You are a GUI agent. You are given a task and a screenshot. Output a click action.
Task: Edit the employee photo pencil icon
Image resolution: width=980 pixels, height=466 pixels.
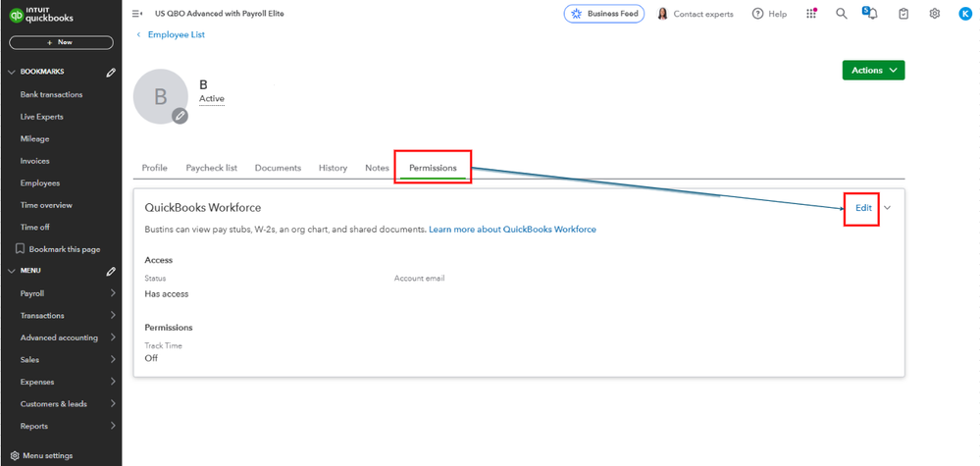(180, 116)
